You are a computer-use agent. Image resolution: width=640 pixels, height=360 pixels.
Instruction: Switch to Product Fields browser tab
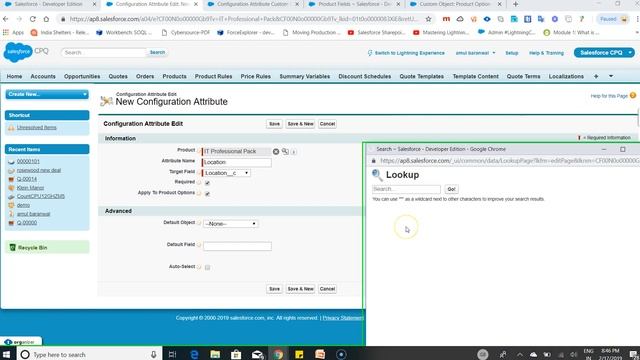[x=354, y=4]
